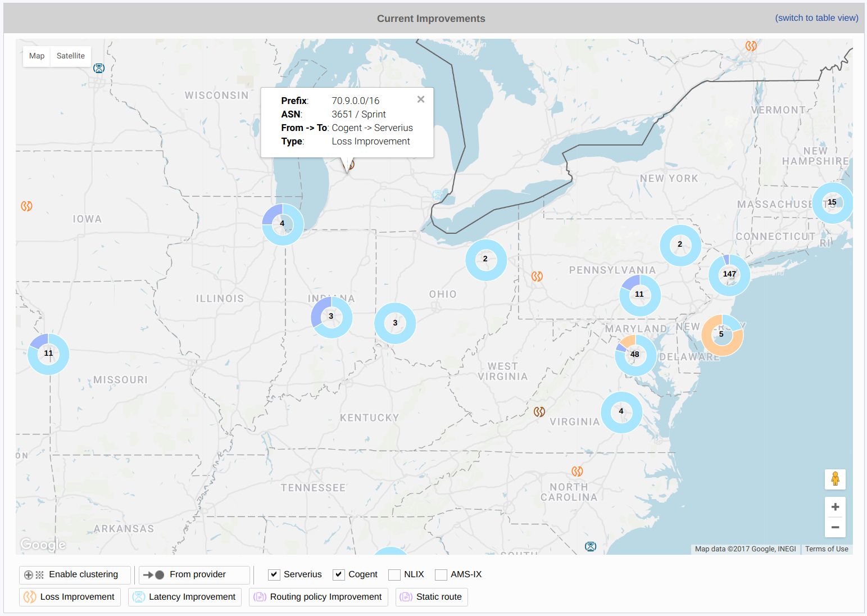Open Street View pegman control

point(835,479)
